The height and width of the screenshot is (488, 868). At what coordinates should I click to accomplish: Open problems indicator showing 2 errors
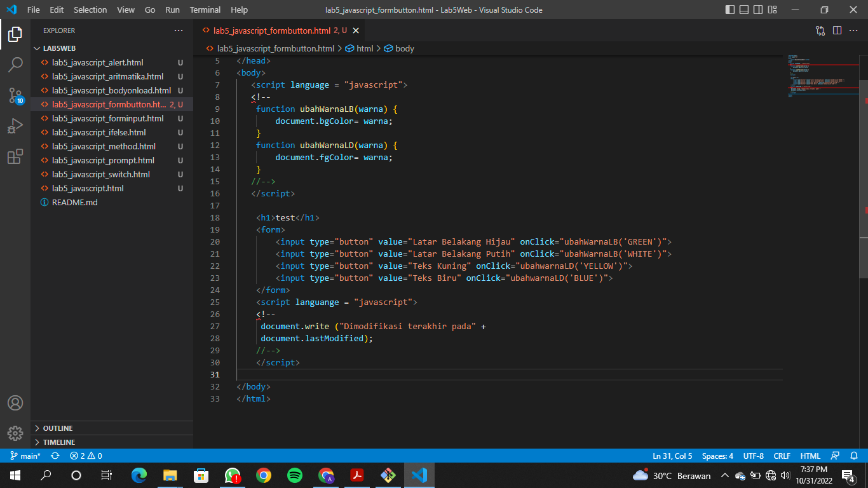(86, 456)
